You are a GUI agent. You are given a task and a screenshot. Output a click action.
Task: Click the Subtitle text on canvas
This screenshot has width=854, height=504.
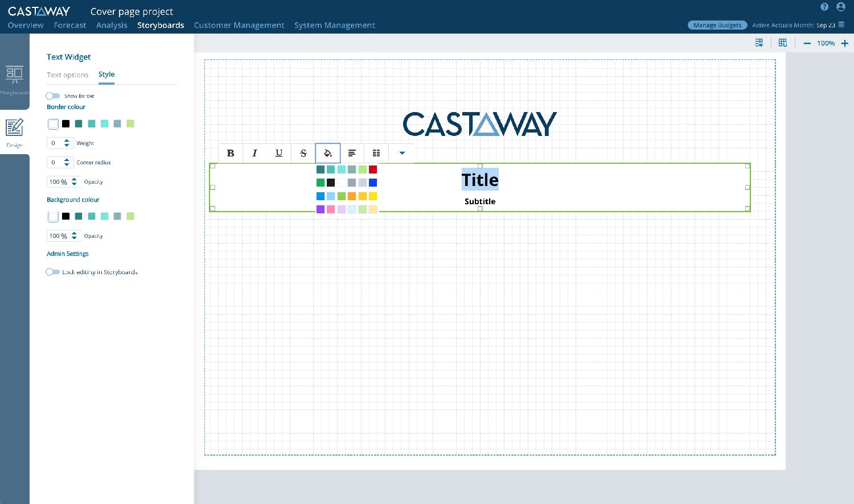pyautogui.click(x=480, y=201)
